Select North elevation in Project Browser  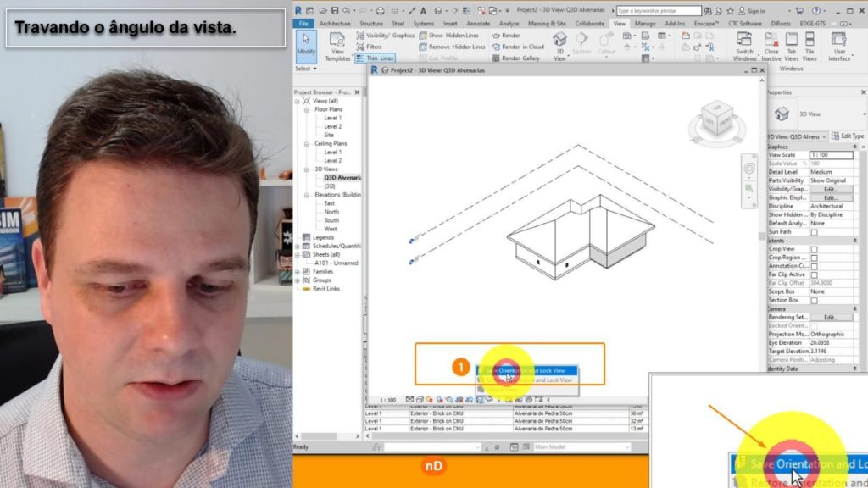tap(331, 212)
